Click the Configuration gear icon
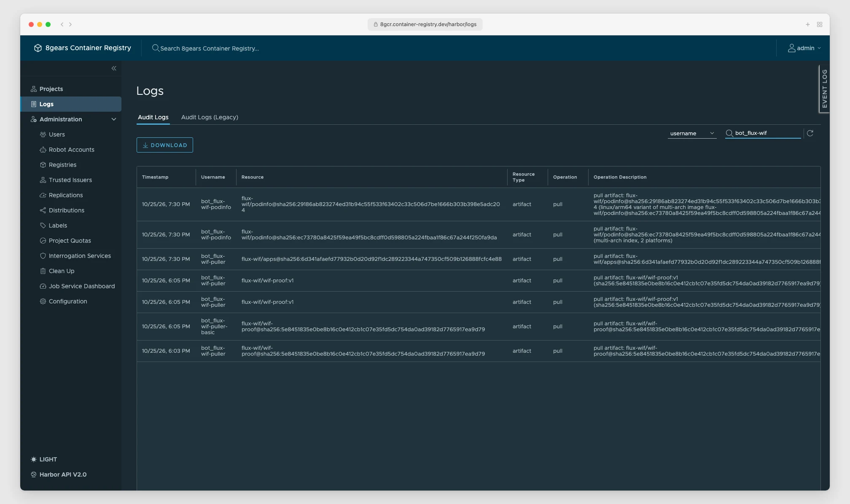The image size is (850, 504). [43, 301]
